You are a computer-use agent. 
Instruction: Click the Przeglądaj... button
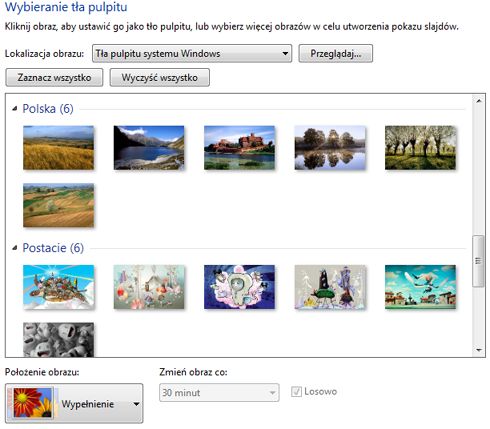336,53
